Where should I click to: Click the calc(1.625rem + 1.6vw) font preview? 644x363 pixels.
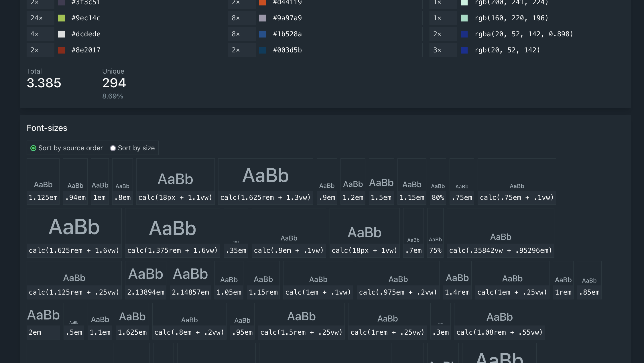coord(74,233)
